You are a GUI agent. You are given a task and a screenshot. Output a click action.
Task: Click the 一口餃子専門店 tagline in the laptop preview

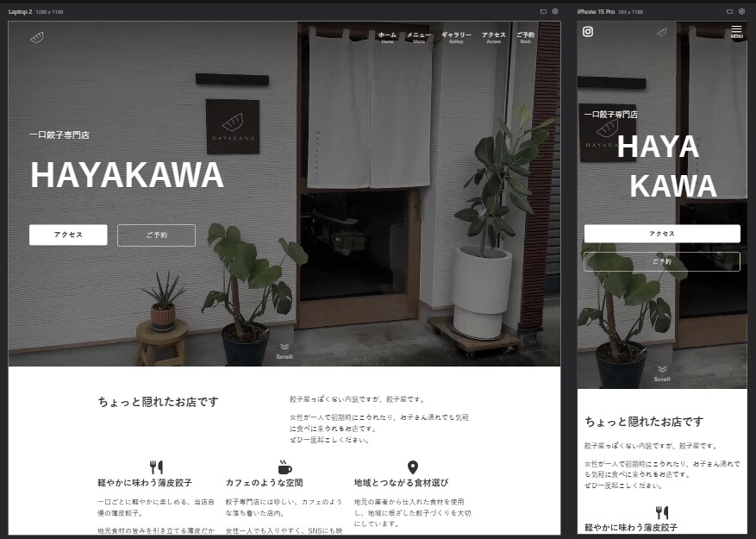point(59,135)
